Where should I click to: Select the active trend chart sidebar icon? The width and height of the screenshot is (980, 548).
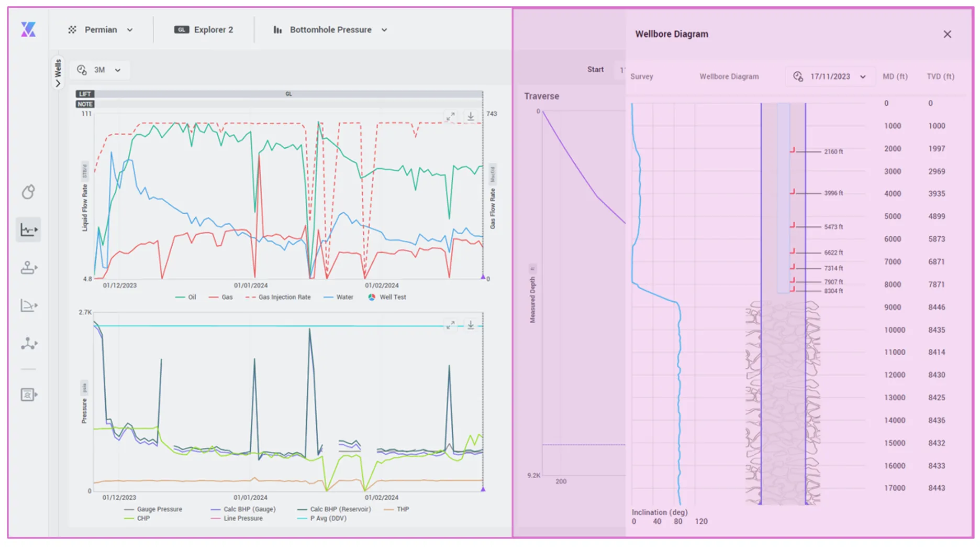[28, 229]
